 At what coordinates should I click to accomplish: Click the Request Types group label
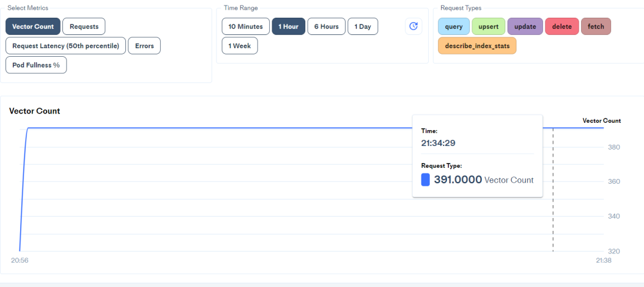[x=461, y=8]
